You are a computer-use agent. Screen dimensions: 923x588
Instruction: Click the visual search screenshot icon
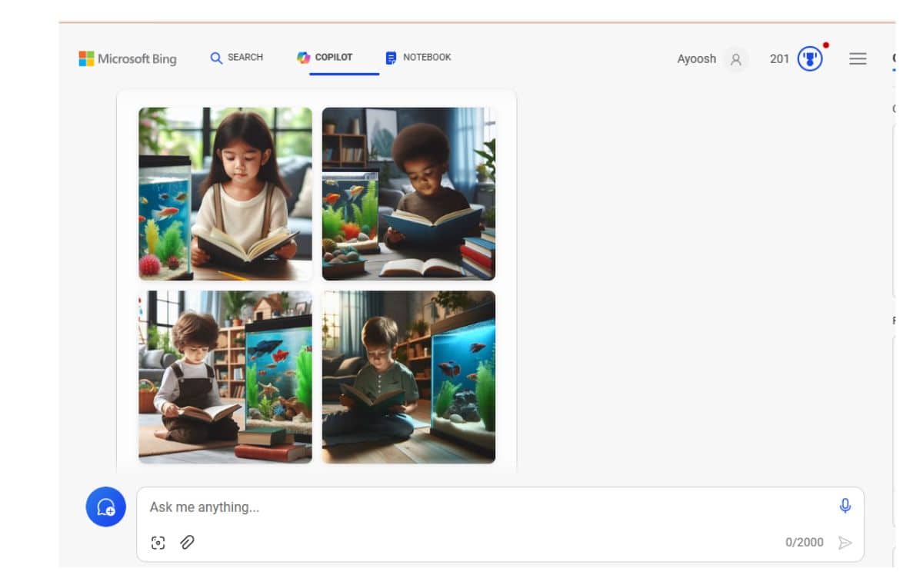(x=158, y=543)
